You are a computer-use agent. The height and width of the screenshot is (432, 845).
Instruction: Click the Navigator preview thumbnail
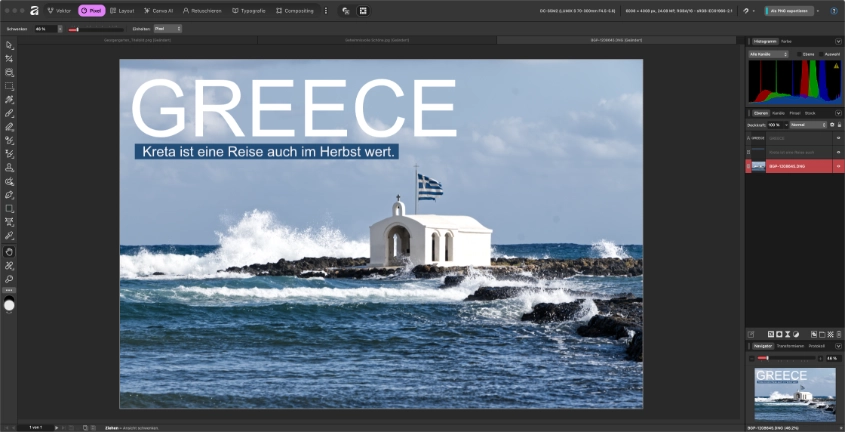[795, 394]
